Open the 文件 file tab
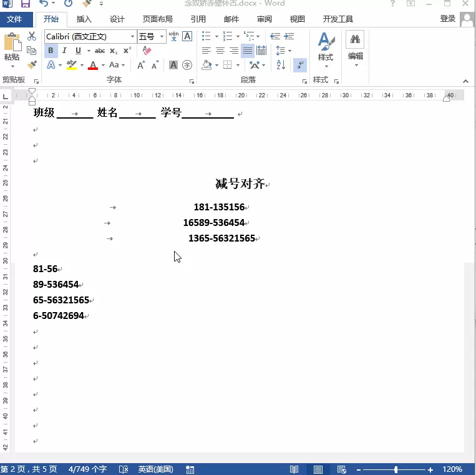Viewport: 476px width, 475px height. click(14, 19)
